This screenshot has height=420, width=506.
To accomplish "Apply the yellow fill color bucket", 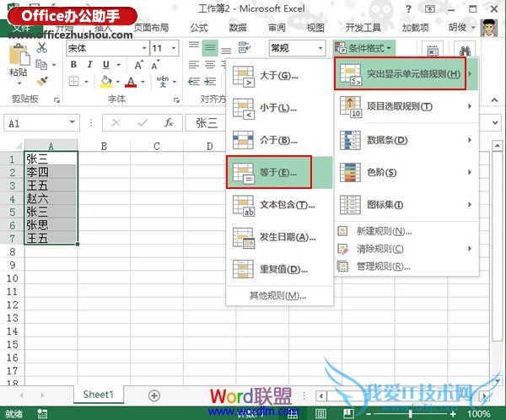I will click(106, 82).
